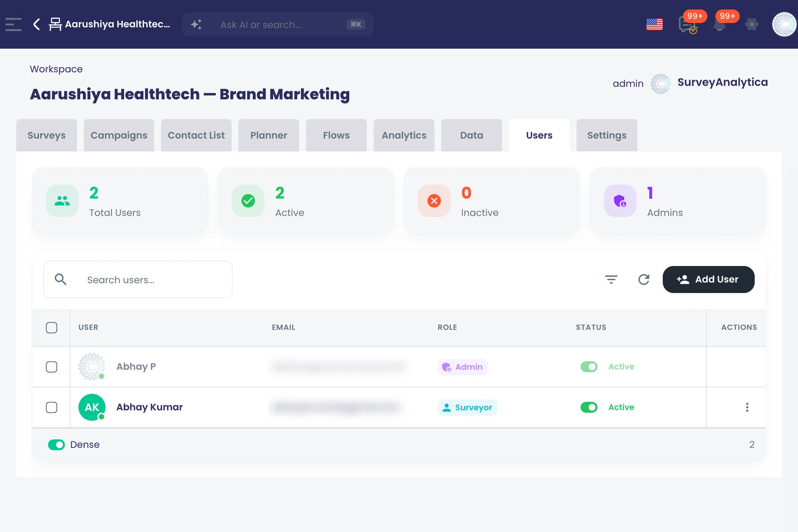798x532 pixels.
Task: Focus the Ask AI or search box
Action: 278,24
